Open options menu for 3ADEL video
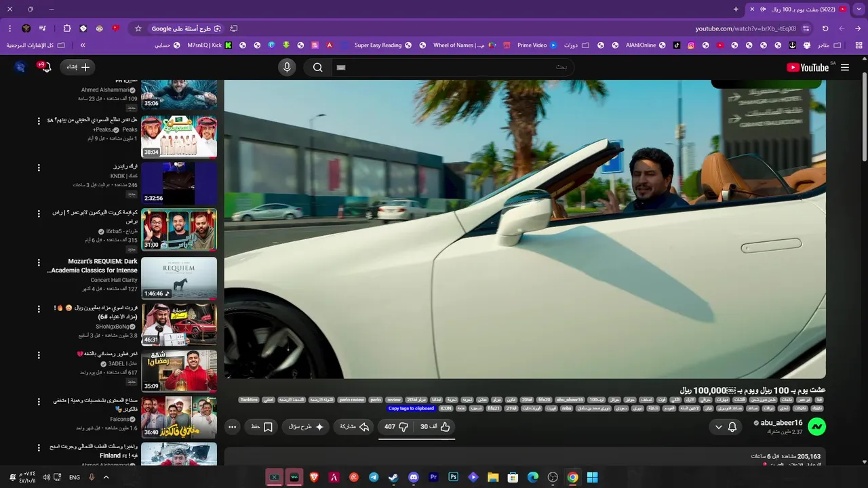 (x=39, y=356)
